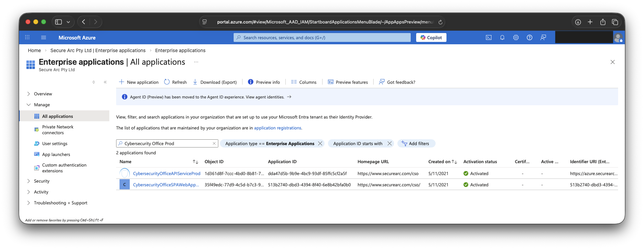Open the notifications bell
This screenshot has width=644, height=249.
(x=502, y=37)
